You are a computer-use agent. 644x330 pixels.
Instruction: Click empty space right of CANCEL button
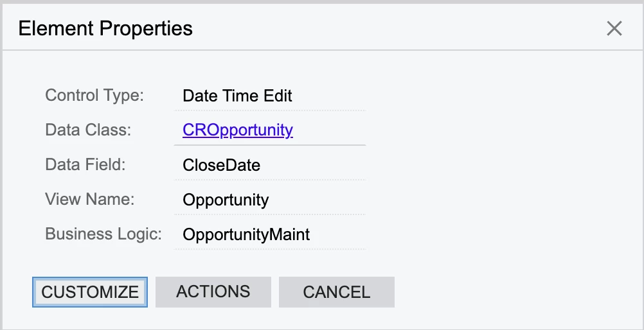[x=514, y=292]
